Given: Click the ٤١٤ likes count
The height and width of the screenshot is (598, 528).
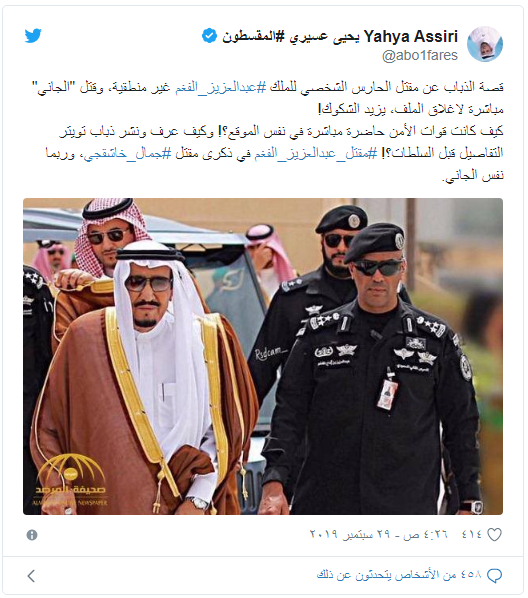Looking at the screenshot, I should pyautogui.click(x=472, y=534).
